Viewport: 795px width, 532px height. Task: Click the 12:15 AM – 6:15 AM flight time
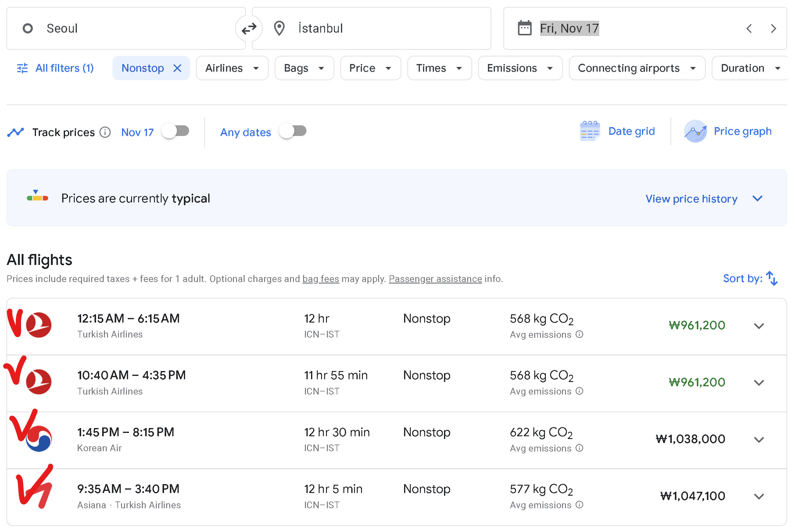(x=128, y=319)
